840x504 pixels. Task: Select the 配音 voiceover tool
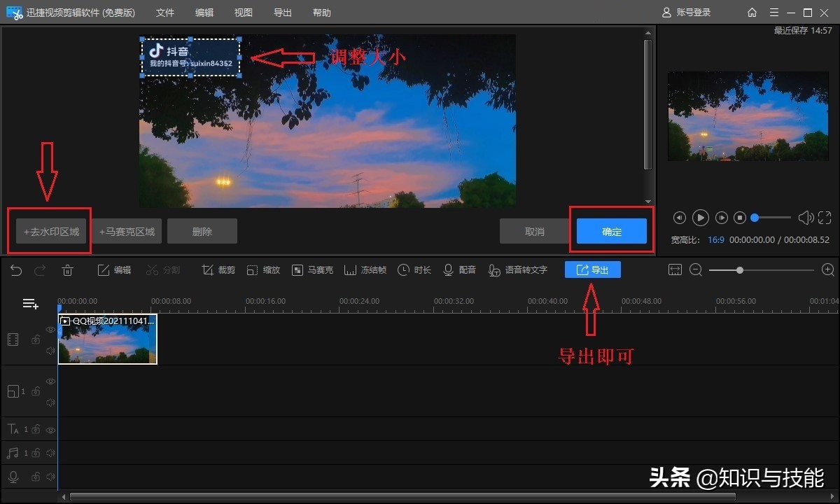pos(459,270)
